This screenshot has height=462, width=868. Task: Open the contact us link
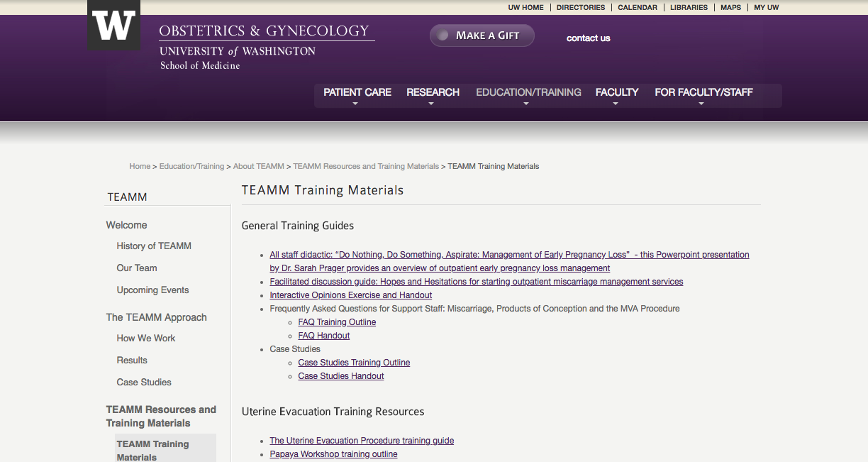(x=588, y=38)
